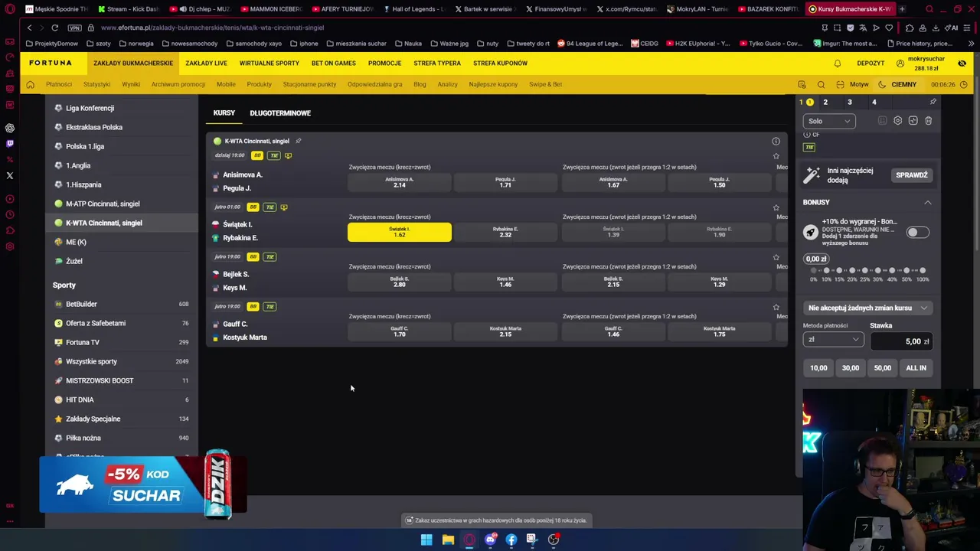Open Windows Start menu on taskbar
This screenshot has width=980, height=551.
point(426,540)
